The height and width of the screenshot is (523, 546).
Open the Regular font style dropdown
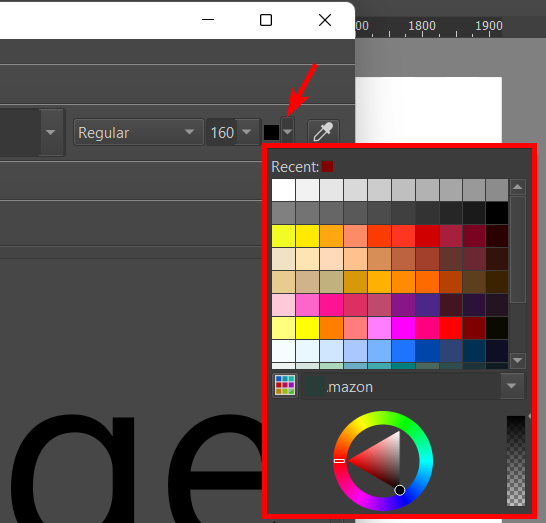(x=138, y=132)
